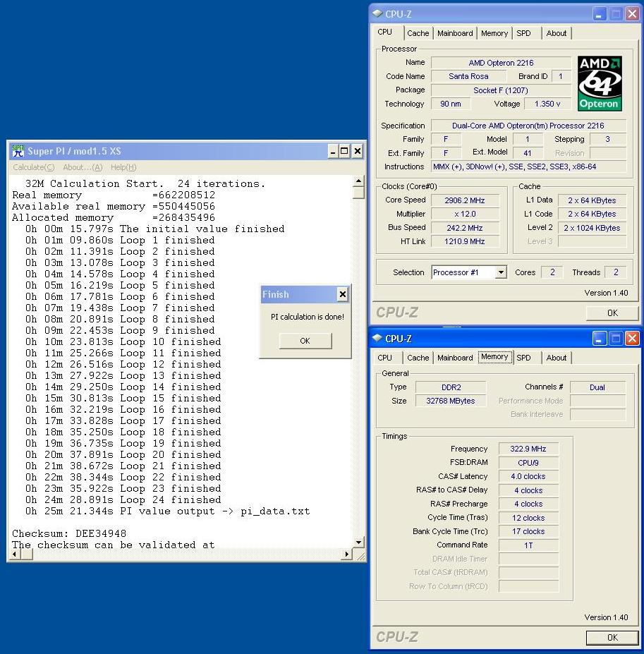Screen dimensions: 644x654
Task: Close the top CPU-Z window
Action: 632,14
